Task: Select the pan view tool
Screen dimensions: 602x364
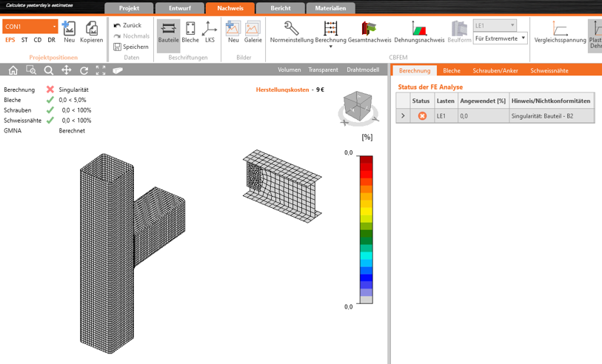Action: coord(67,70)
